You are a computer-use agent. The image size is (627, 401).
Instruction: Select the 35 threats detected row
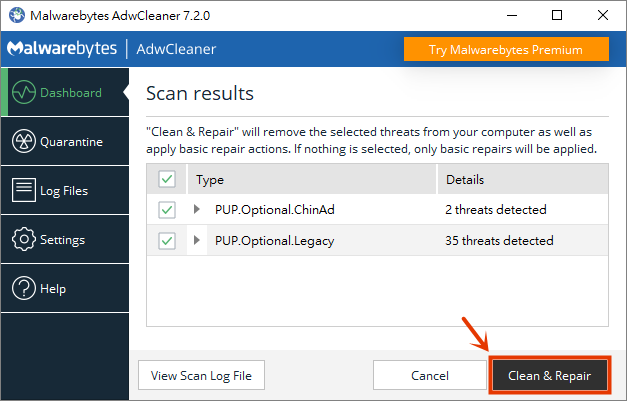coord(377,240)
